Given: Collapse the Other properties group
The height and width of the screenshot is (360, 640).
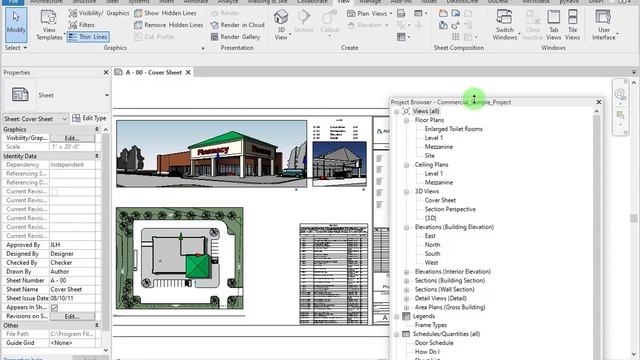Looking at the screenshot, I should pyautogui.click(x=97, y=325).
